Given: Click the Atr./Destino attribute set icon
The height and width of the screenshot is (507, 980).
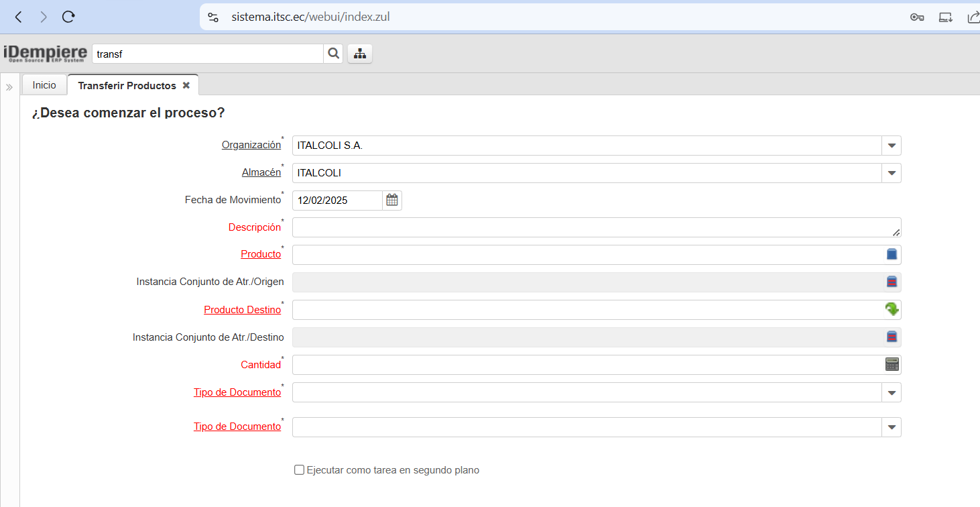Looking at the screenshot, I should 892,337.
